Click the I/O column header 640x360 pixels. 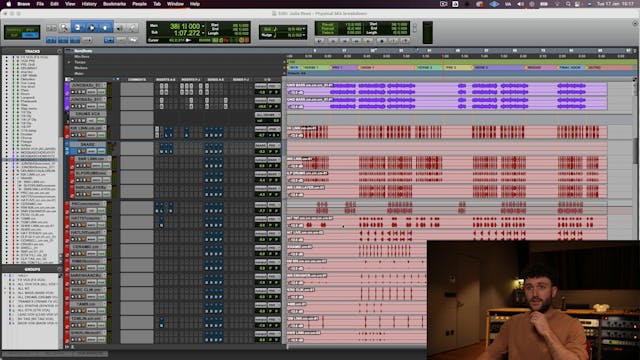coord(267,80)
